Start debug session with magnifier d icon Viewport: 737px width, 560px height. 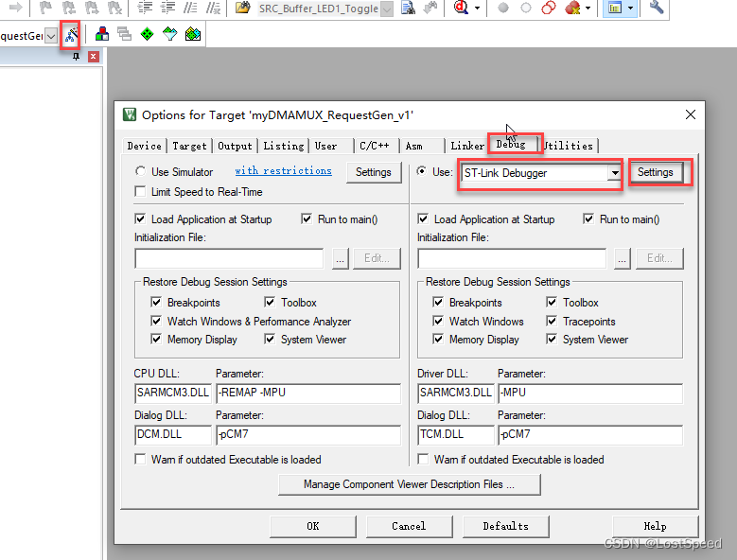pyautogui.click(x=461, y=7)
